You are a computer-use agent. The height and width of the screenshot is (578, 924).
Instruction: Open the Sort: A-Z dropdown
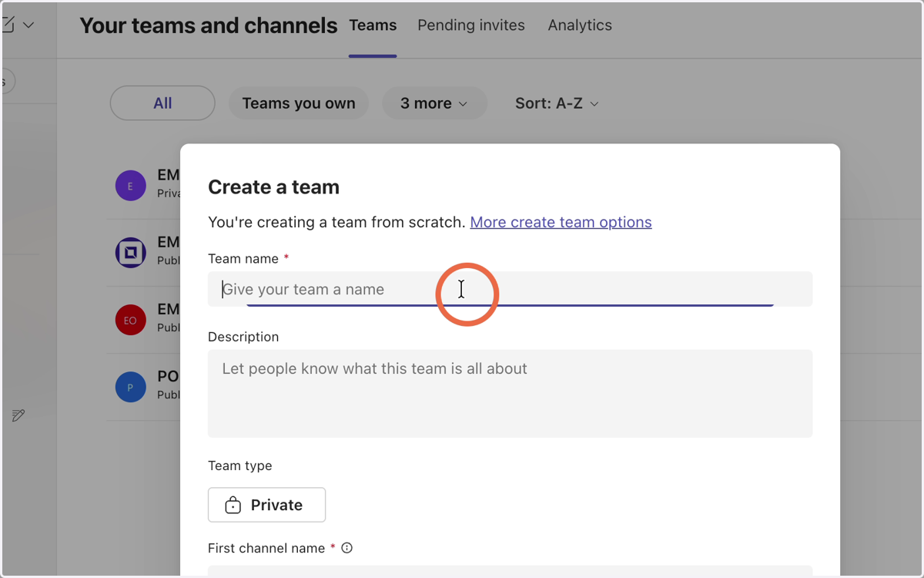click(x=557, y=103)
